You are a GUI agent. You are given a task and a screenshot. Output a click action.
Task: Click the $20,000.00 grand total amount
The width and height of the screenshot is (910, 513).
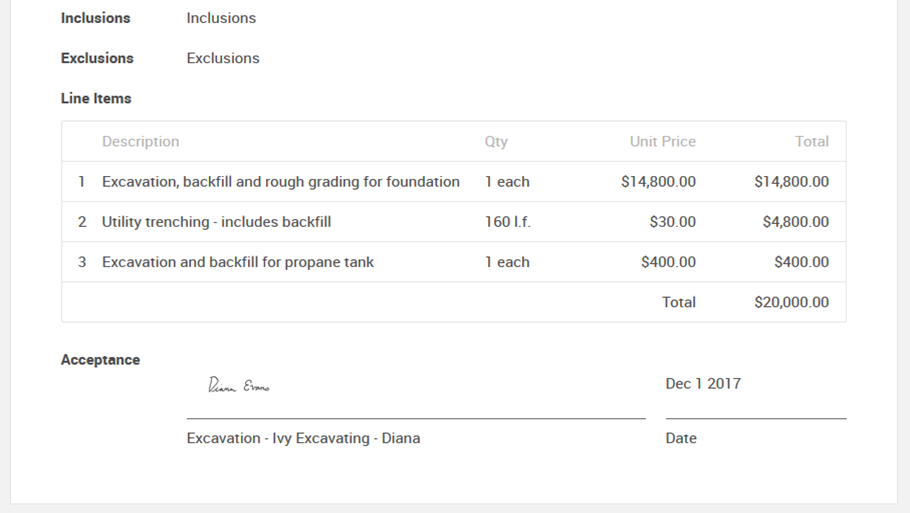[x=791, y=302]
